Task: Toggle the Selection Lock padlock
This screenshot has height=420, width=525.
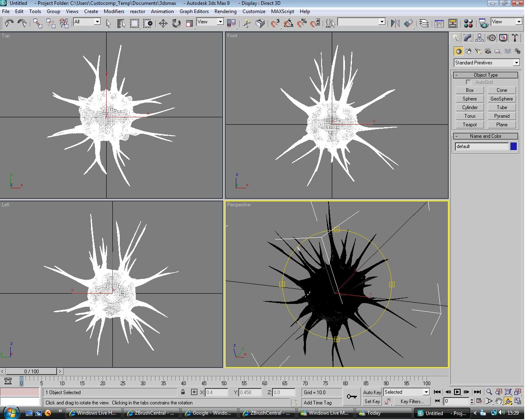Action: tap(183, 392)
